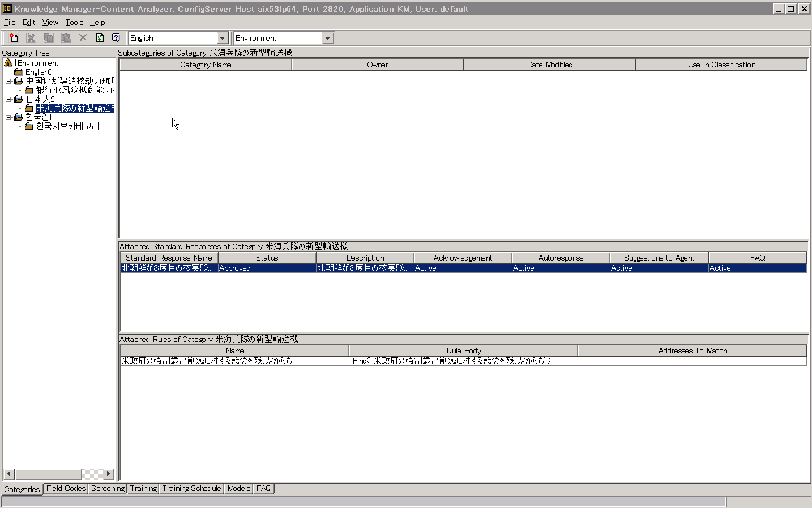Image resolution: width=812 pixels, height=508 pixels.
Task: Click the Rule Body column header
Action: tap(463, 351)
